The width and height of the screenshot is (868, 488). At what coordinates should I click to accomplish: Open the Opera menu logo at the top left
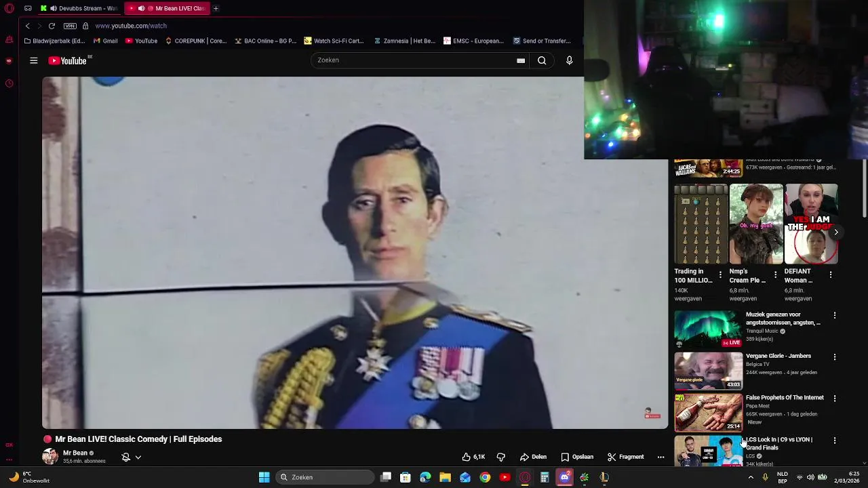[x=9, y=8]
